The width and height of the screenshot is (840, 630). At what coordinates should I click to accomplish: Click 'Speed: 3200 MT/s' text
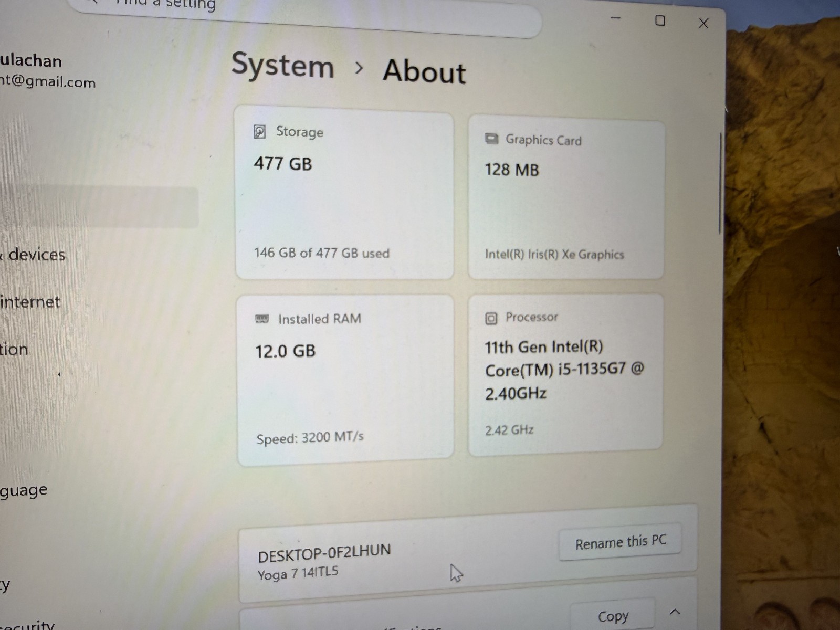pyautogui.click(x=310, y=437)
